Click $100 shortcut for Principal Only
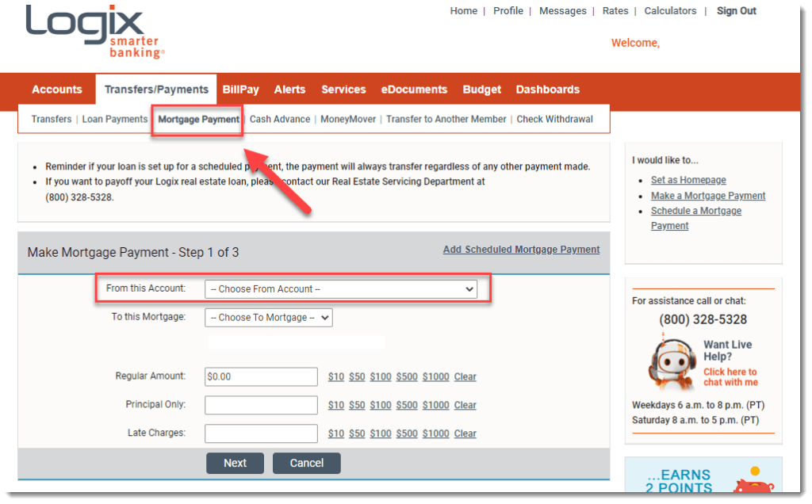Image resolution: width=812 pixels, height=504 pixels. pyautogui.click(x=380, y=405)
